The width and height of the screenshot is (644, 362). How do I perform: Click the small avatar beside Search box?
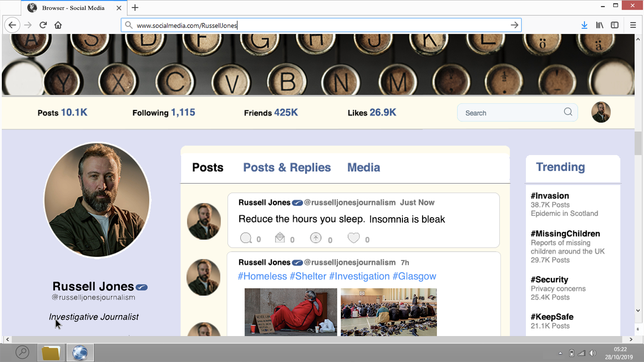601,112
